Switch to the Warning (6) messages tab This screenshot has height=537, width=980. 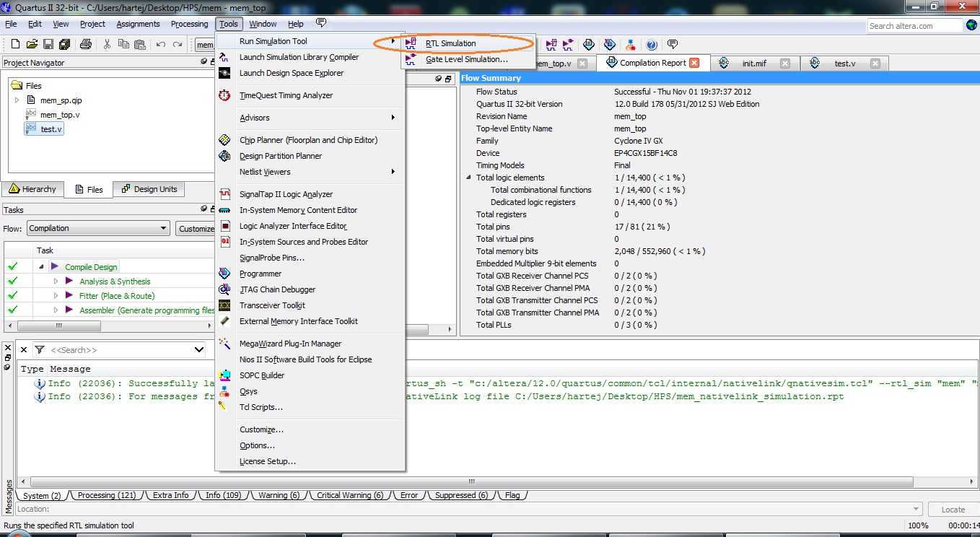click(279, 495)
